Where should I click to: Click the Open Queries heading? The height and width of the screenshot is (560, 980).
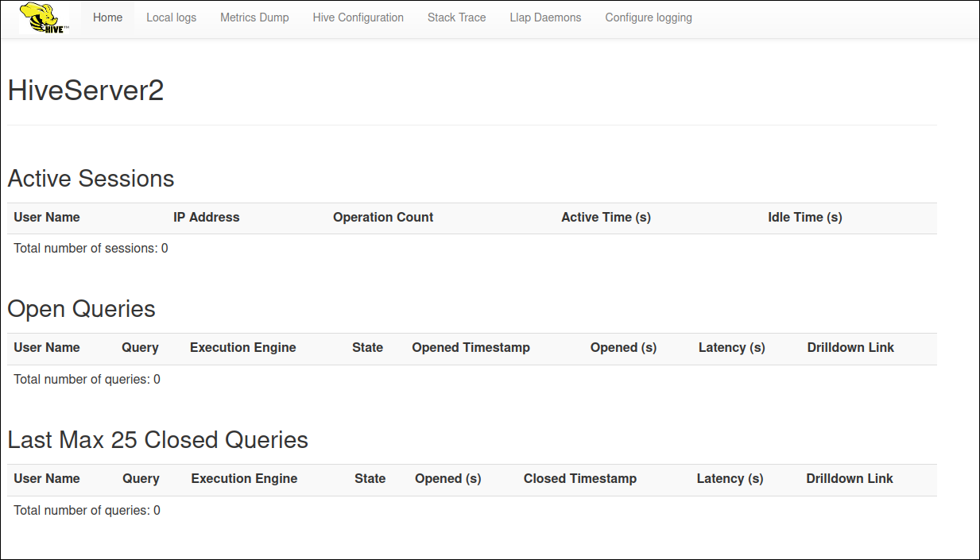[x=81, y=309]
